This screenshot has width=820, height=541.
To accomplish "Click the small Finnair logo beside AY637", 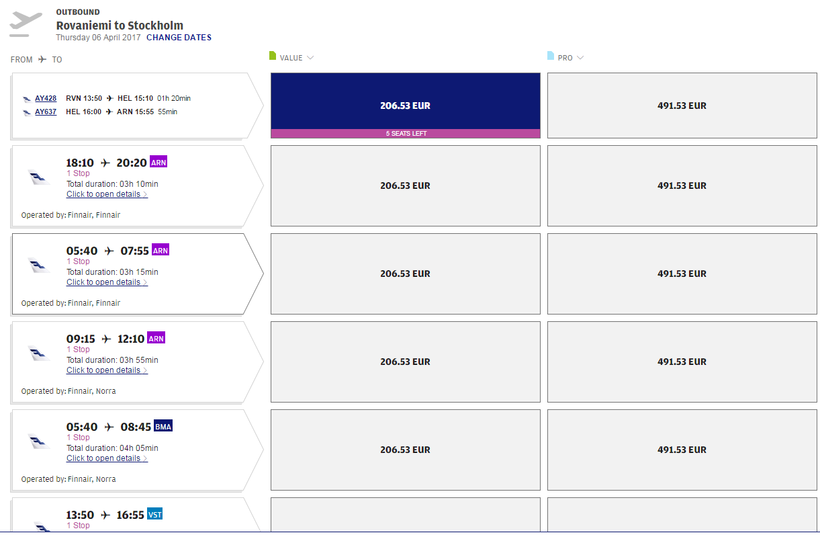I will [x=27, y=112].
